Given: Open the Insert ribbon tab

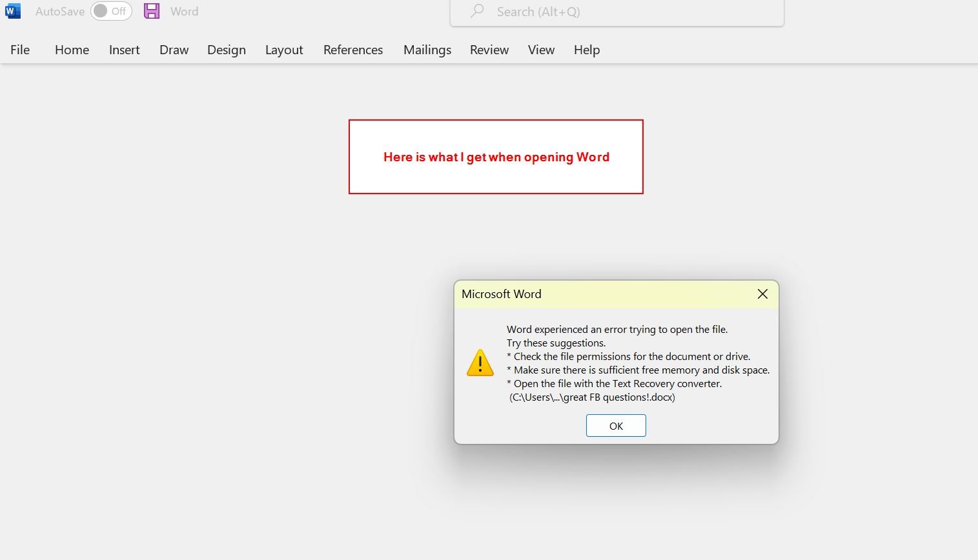Looking at the screenshot, I should 124,50.
